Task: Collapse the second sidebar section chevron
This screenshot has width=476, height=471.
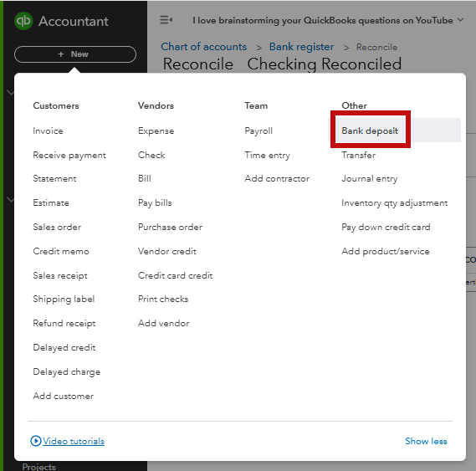Action: tap(10, 199)
